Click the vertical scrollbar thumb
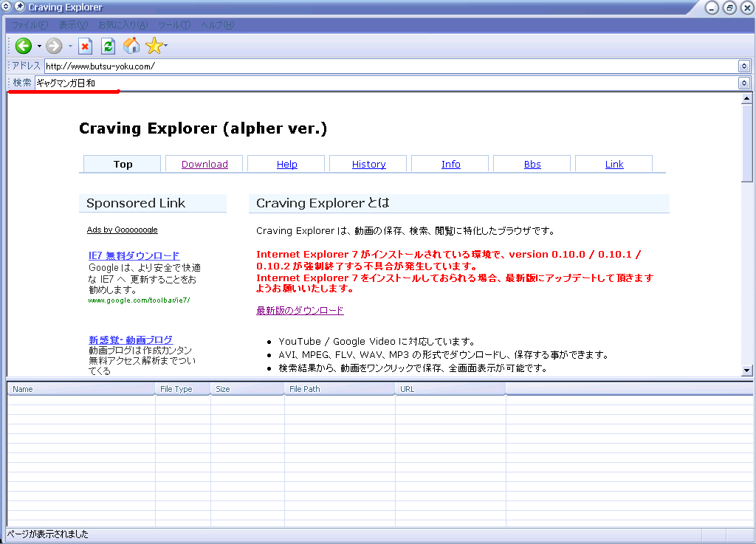This screenshot has width=756, height=544. [746, 143]
